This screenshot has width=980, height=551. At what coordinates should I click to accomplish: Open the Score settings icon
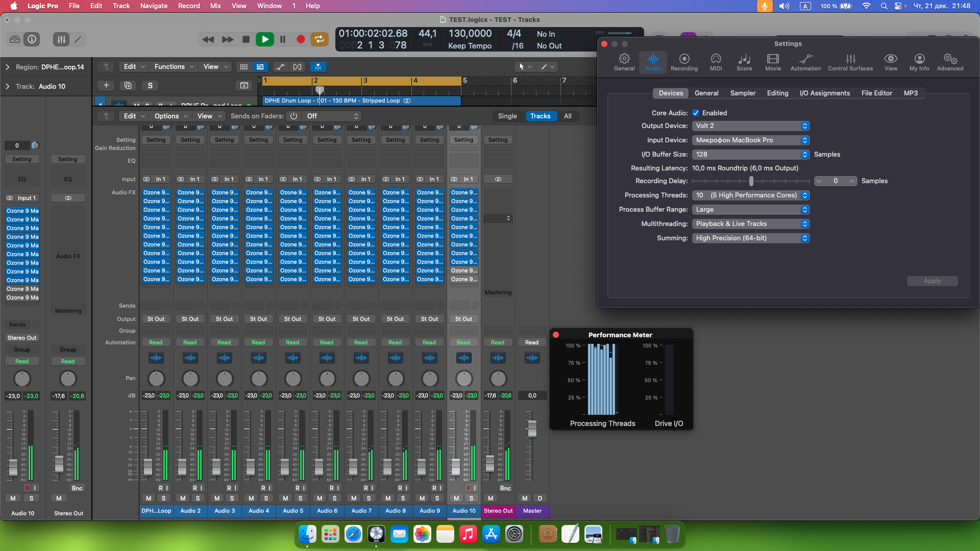pyautogui.click(x=744, y=62)
